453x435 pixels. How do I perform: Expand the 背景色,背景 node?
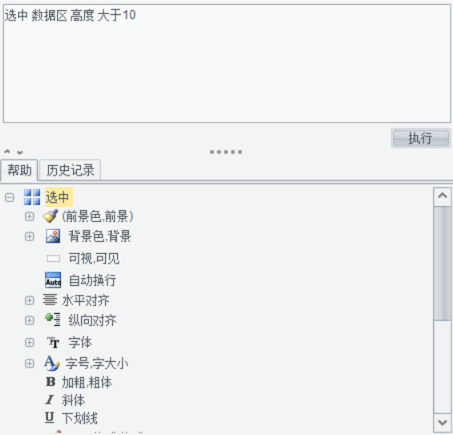(x=29, y=236)
